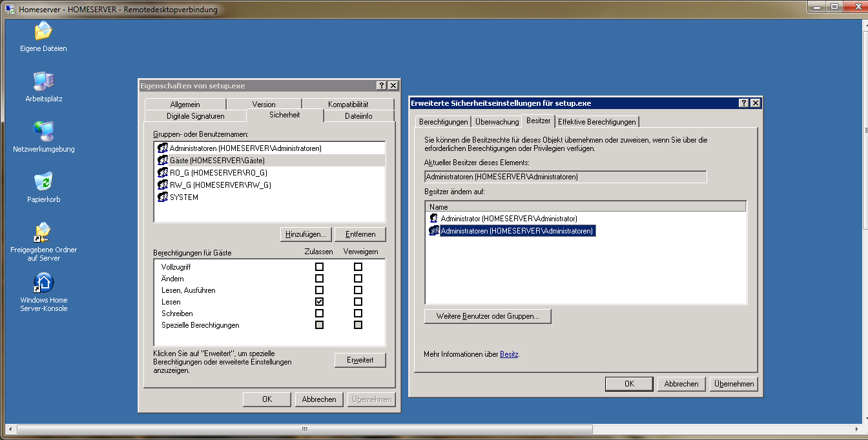
Task: Uncheck the Lesen Zulassen checkbox
Action: [x=318, y=301]
